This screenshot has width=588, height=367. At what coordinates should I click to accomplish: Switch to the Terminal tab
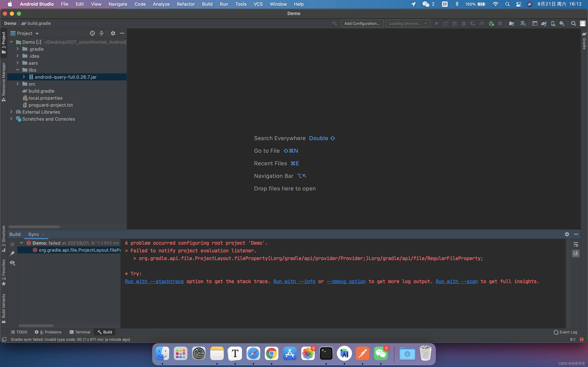(x=80, y=332)
